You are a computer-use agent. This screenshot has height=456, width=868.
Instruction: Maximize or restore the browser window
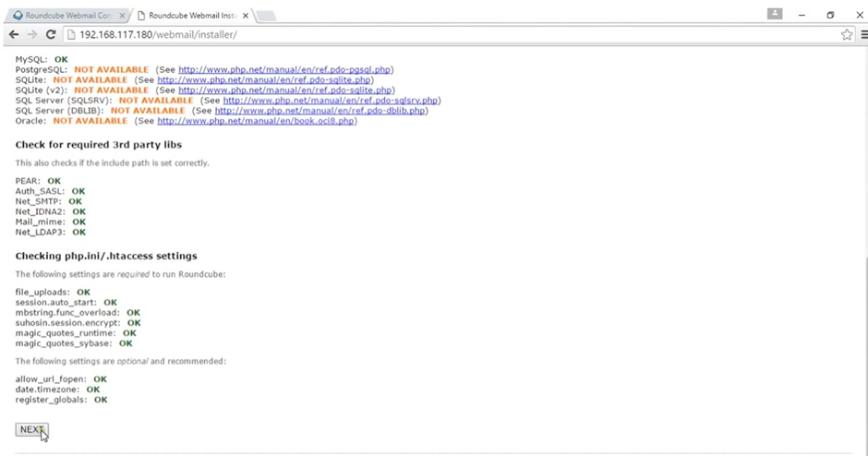[830, 15]
